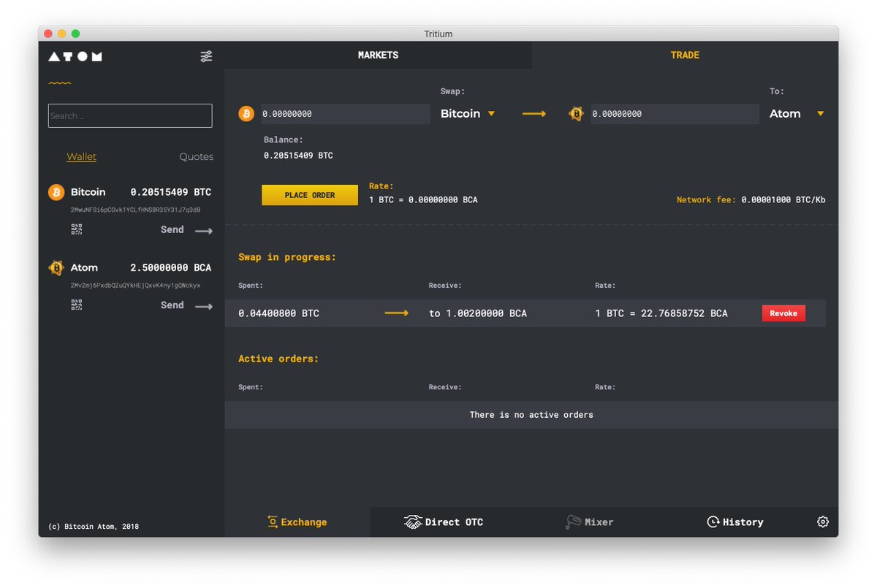Image resolution: width=877 pixels, height=588 pixels.
Task: Select the TRADE tab
Action: [685, 55]
